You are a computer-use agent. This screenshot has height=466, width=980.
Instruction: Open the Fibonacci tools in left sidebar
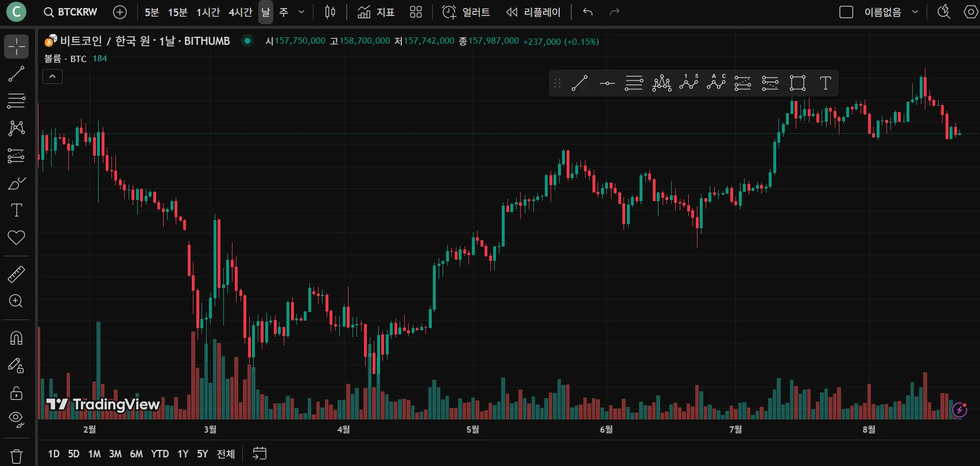tap(16, 101)
